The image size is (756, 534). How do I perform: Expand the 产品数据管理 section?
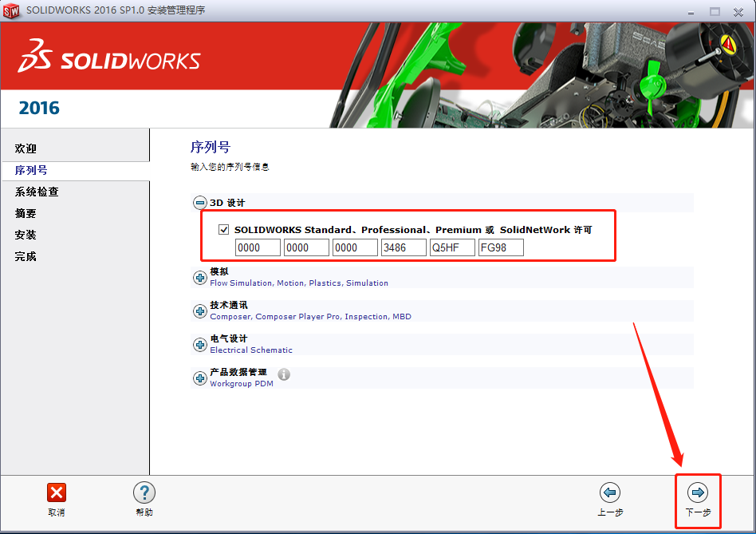click(x=199, y=378)
